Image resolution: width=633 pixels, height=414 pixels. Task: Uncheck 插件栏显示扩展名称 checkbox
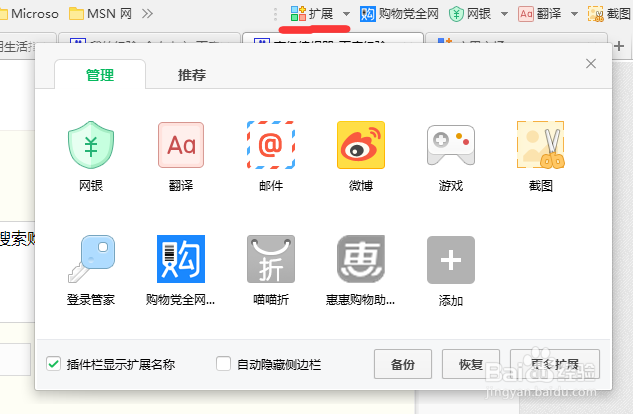point(54,364)
